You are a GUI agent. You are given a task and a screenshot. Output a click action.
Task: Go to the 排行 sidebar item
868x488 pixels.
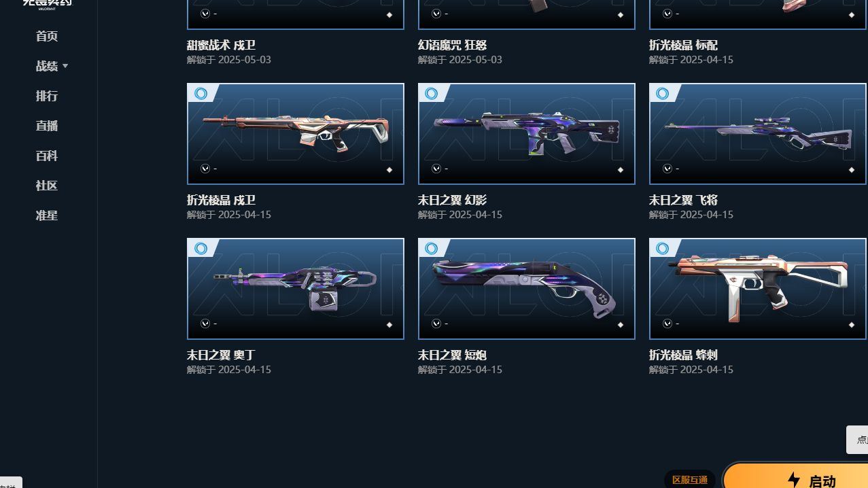(x=47, y=96)
